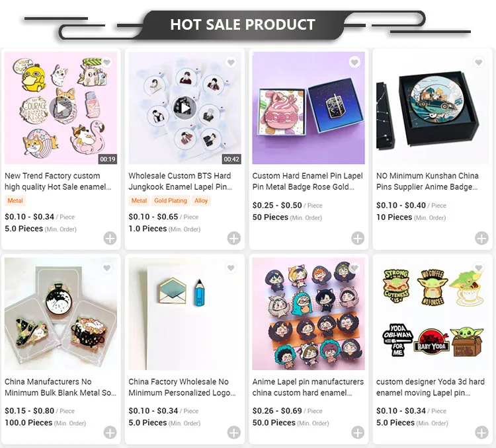Open the Custom Hard Enamel Pin Lapel title link
The width and height of the screenshot is (496, 448).
pyautogui.click(x=308, y=181)
